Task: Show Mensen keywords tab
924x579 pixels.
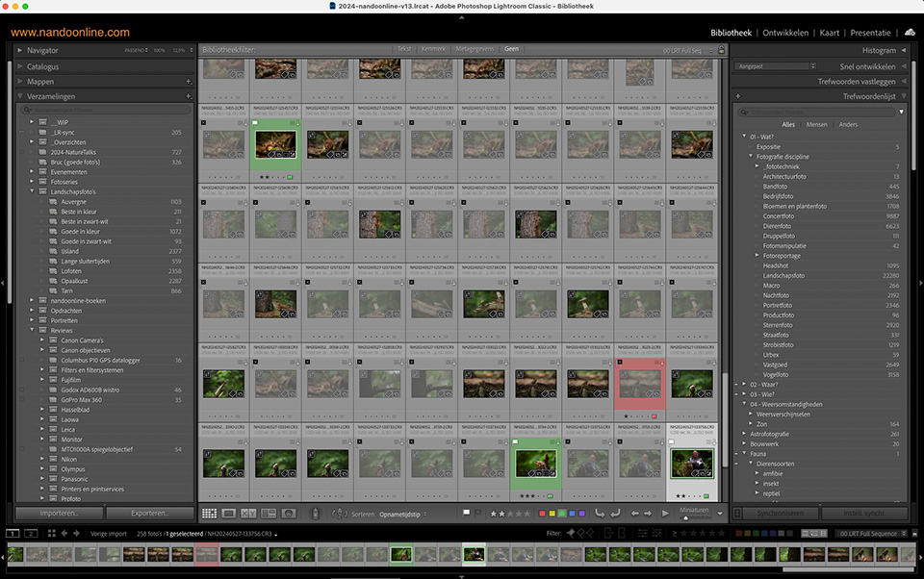Action: pyautogui.click(x=817, y=124)
